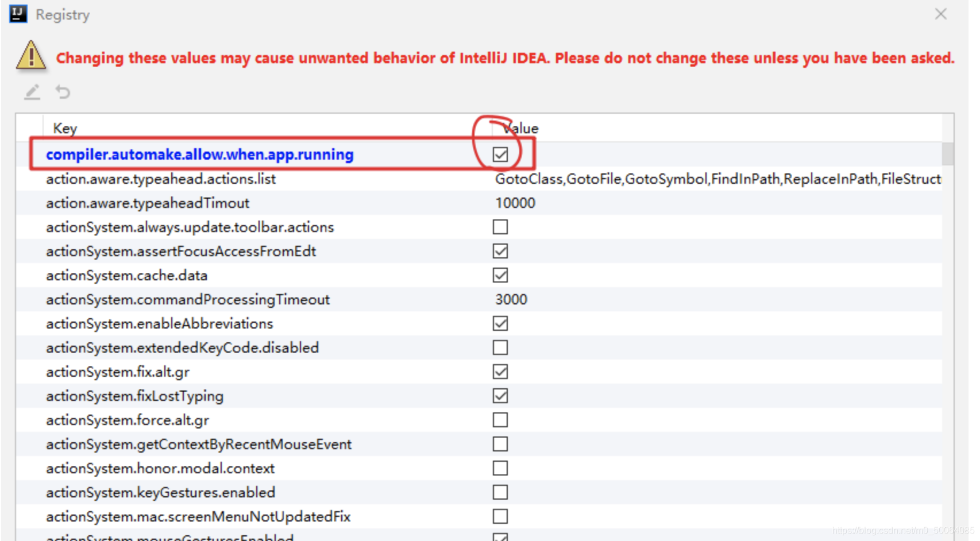The height and width of the screenshot is (541, 980).
Task: Select actionSystem.extendedKeyCode.disabled key text
Action: [x=183, y=347]
